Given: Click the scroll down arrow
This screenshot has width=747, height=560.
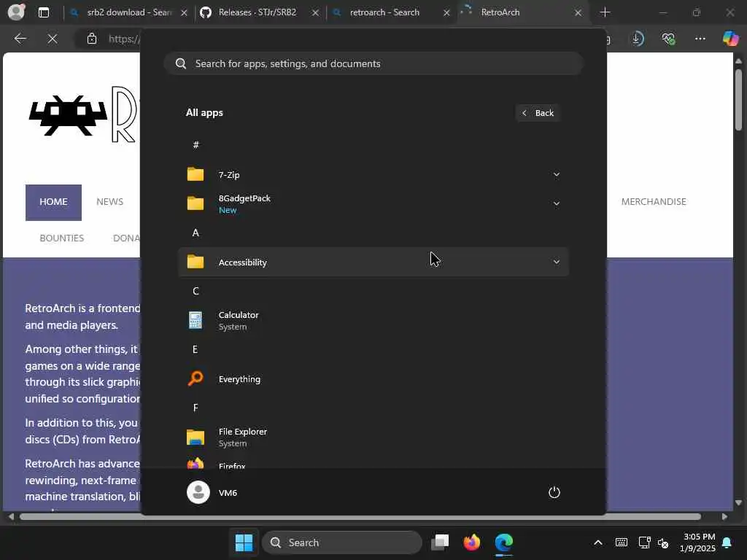Looking at the screenshot, I should click(738, 503).
